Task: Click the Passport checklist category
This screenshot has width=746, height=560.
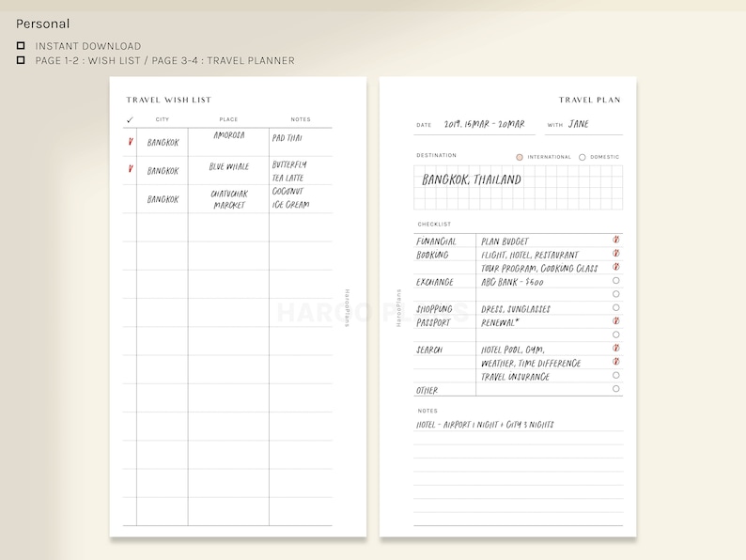Action: coord(433,322)
